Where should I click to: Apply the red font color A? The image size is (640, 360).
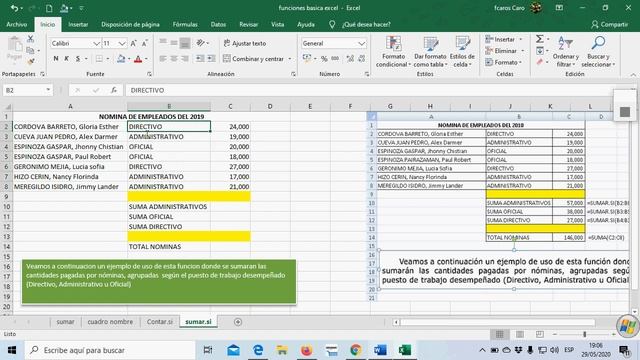pos(138,59)
